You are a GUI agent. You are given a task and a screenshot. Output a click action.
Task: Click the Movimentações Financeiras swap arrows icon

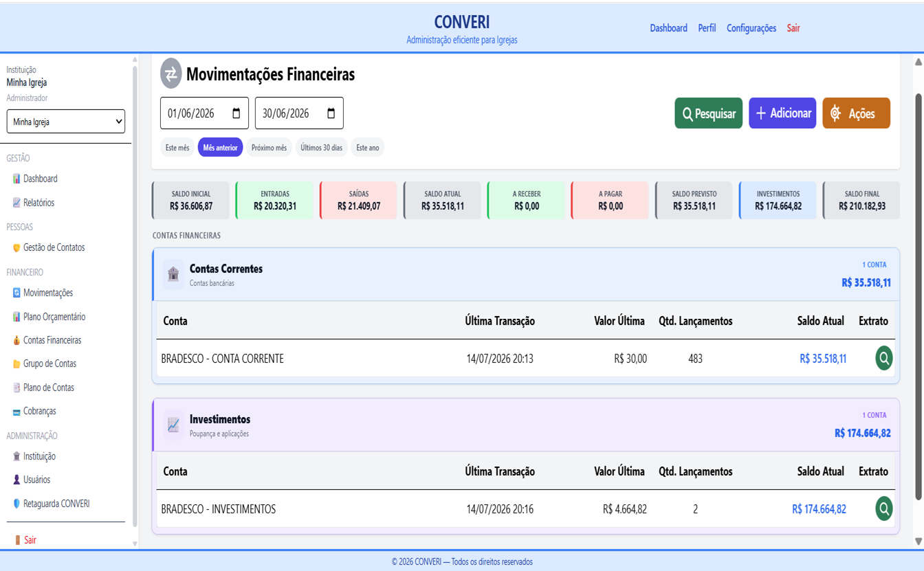170,74
